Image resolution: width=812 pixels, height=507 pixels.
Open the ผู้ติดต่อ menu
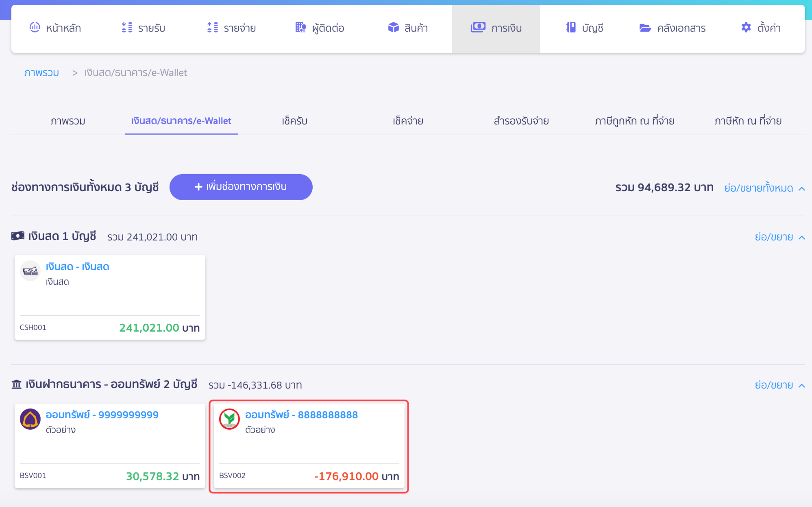pyautogui.click(x=320, y=28)
